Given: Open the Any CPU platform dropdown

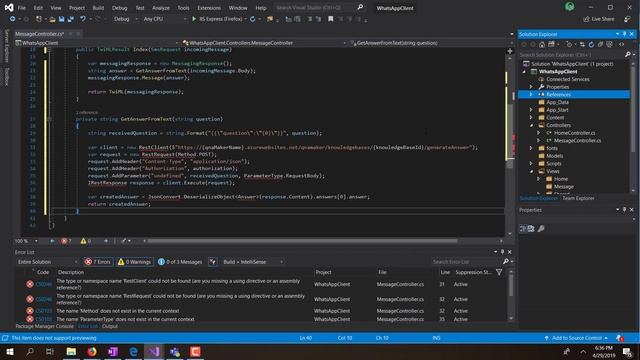Looking at the screenshot, I should [x=164, y=19].
